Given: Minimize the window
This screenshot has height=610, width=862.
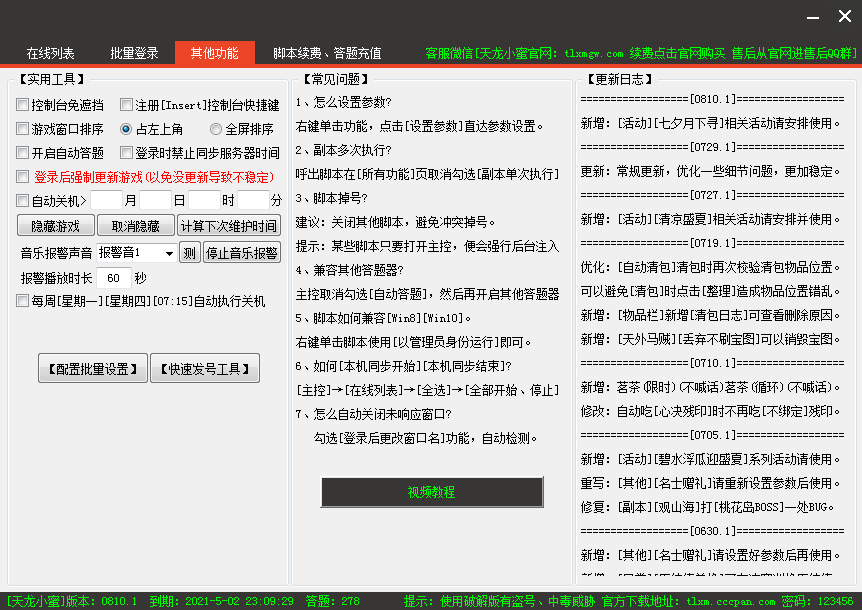Looking at the screenshot, I should click(813, 18).
